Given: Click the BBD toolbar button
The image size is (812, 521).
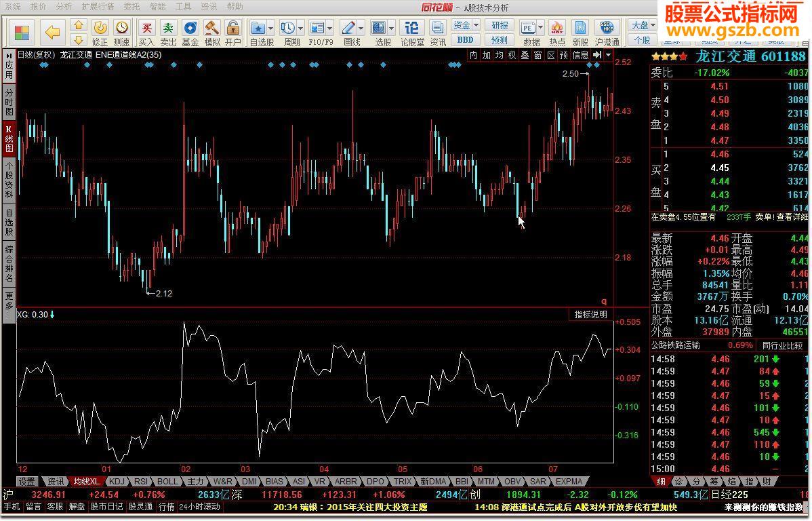Looking at the screenshot, I should 466,40.
